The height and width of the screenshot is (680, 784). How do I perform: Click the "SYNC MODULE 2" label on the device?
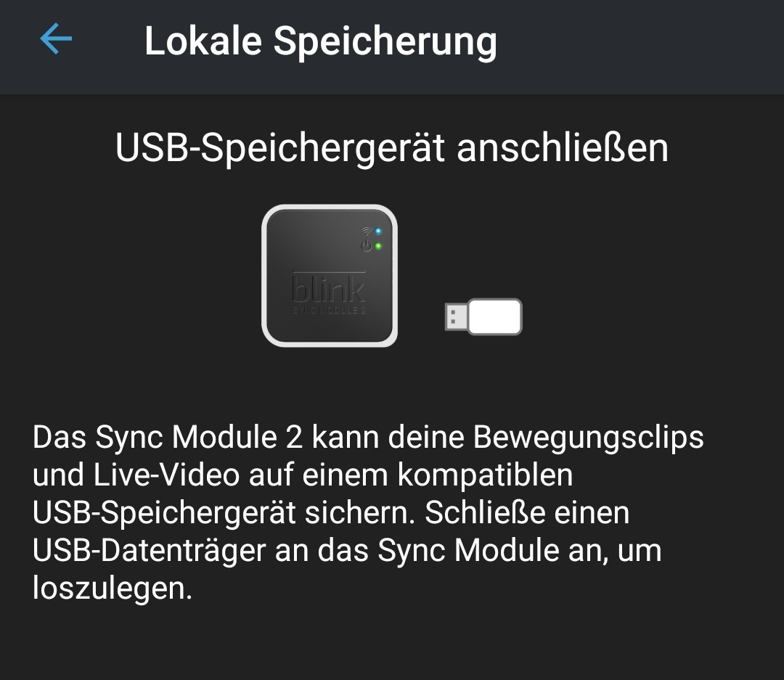pos(329,311)
